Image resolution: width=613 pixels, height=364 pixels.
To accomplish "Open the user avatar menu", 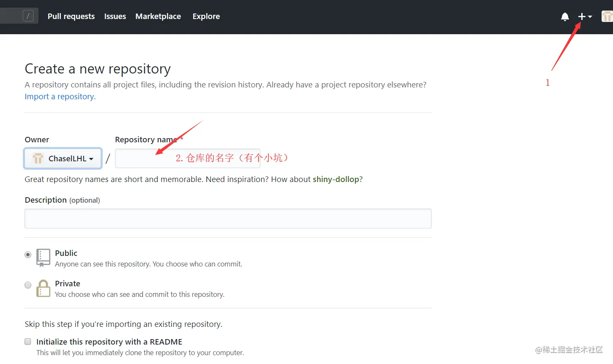I will pyautogui.click(x=607, y=16).
